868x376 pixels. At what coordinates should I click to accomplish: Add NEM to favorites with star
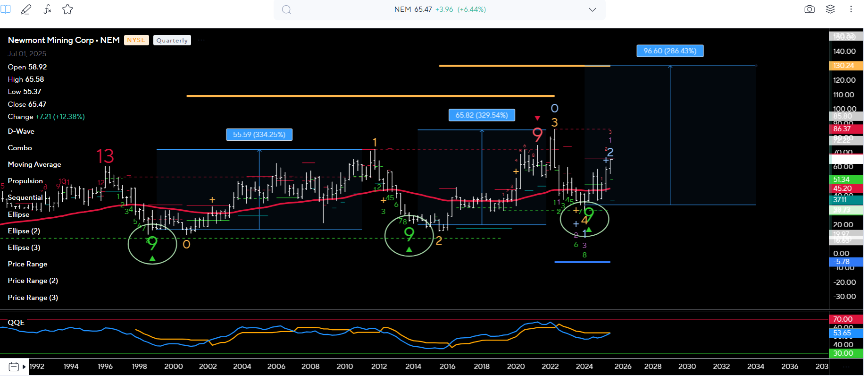[67, 9]
